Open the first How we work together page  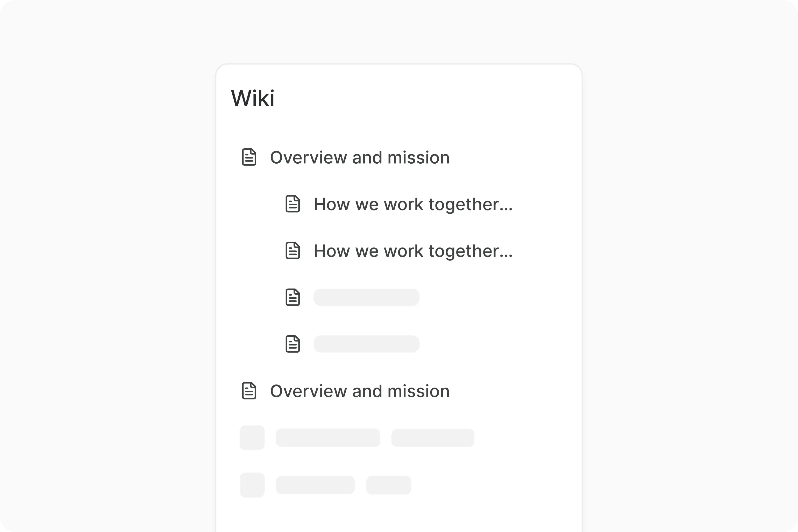[x=412, y=204]
